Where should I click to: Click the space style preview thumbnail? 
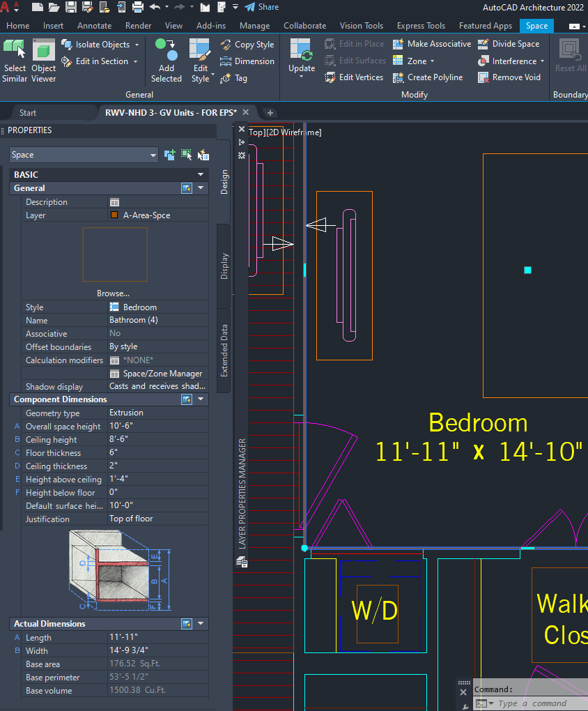(x=115, y=254)
